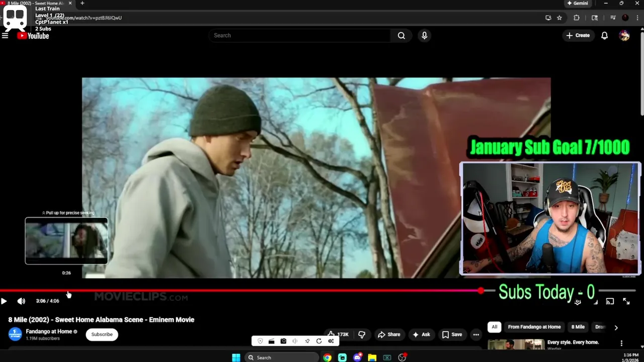Take a screenshot with the camera icon

pos(283,341)
